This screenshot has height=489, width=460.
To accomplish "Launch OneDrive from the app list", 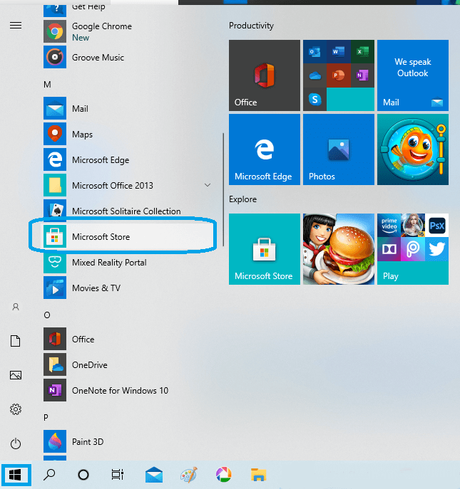I will [x=127, y=365].
